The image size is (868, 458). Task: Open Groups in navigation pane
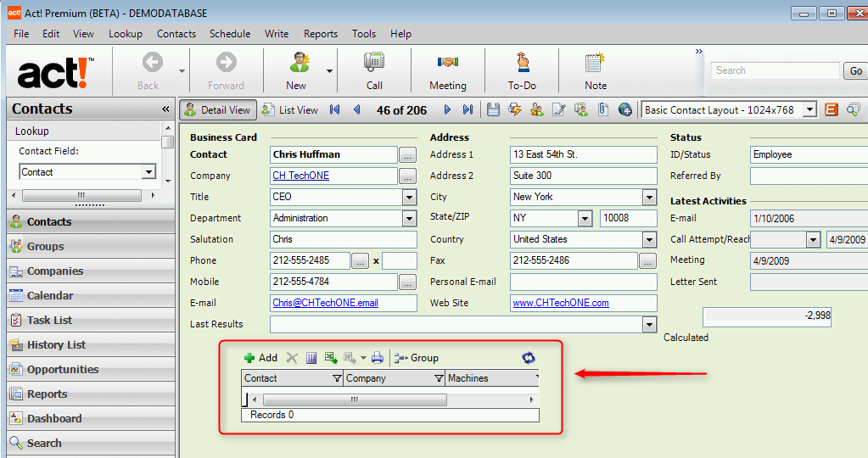(x=91, y=246)
